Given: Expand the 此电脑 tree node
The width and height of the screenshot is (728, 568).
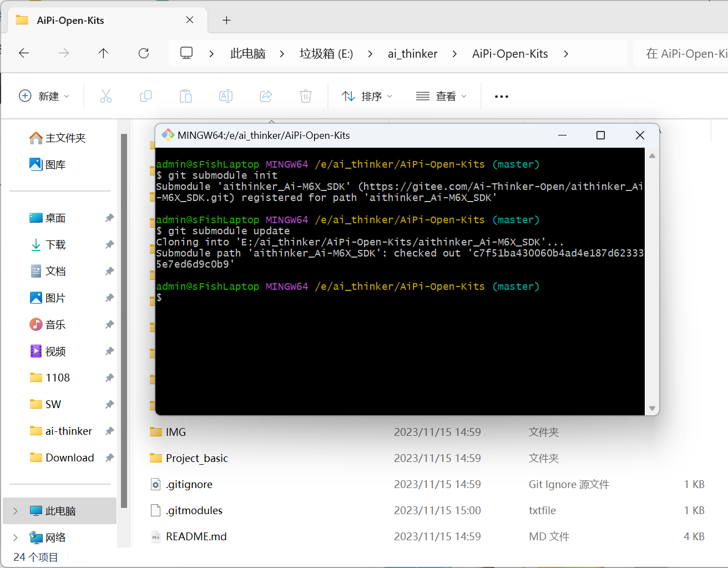Looking at the screenshot, I should [x=16, y=511].
